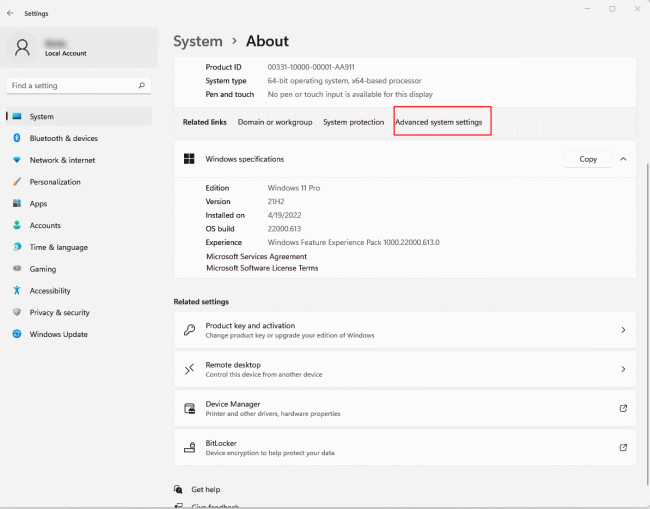Click the System protection link
The image size is (650, 509).
point(353,122)
